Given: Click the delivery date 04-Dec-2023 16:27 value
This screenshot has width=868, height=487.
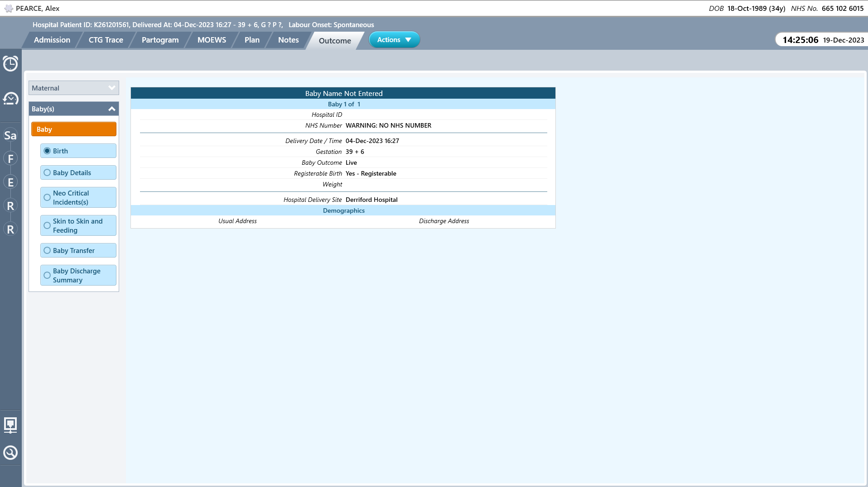Looking at the screenshot, I should [x=372, y=141].
